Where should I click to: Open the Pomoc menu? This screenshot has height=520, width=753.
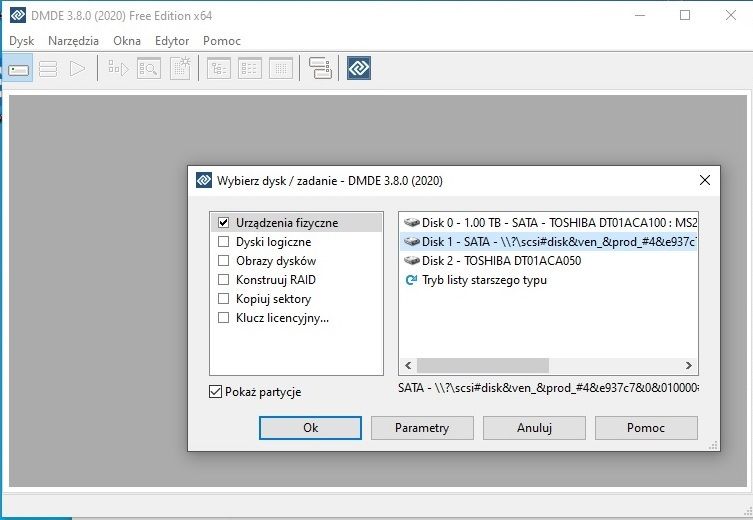(222, 41)
